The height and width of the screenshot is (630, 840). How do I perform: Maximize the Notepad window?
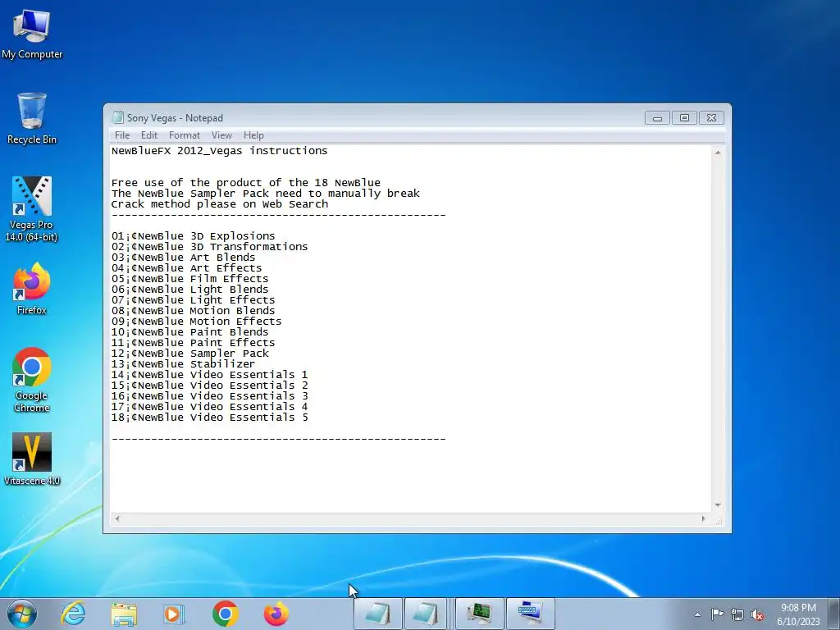[684, 117]
